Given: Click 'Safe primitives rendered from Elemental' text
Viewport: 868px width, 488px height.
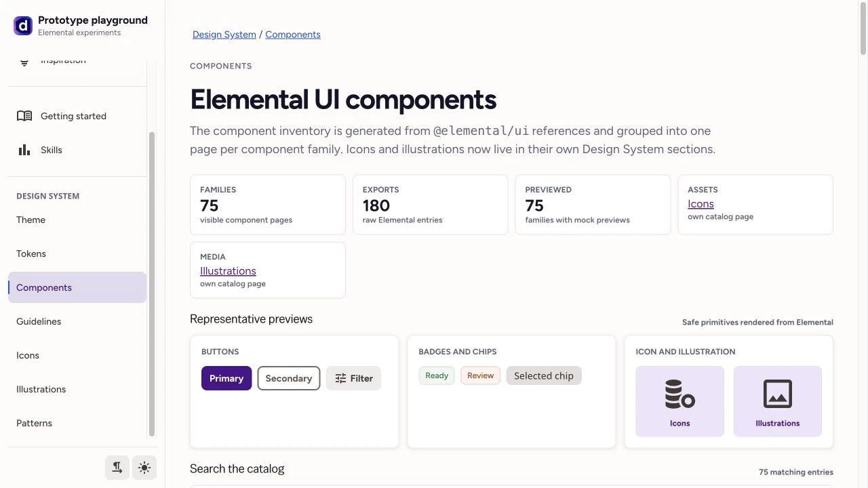Looking at the screenshot, I should [757, 323].
